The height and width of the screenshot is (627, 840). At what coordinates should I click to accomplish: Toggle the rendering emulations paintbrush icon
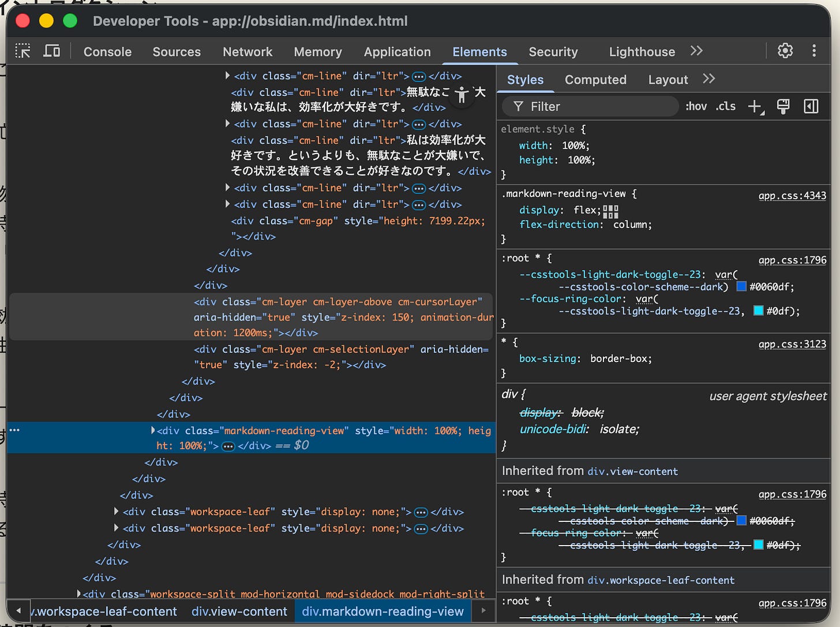pos(783,106)
